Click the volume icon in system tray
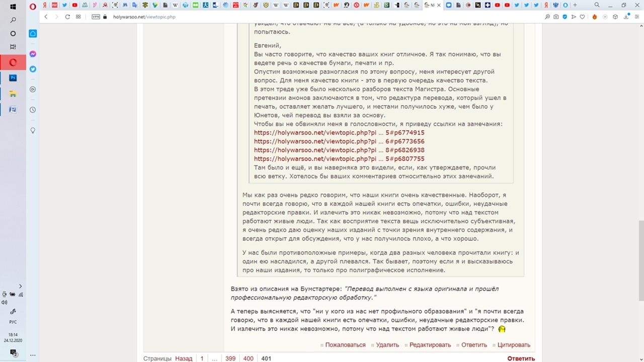This screenshot has height=362, width=644. pos(5,302)
